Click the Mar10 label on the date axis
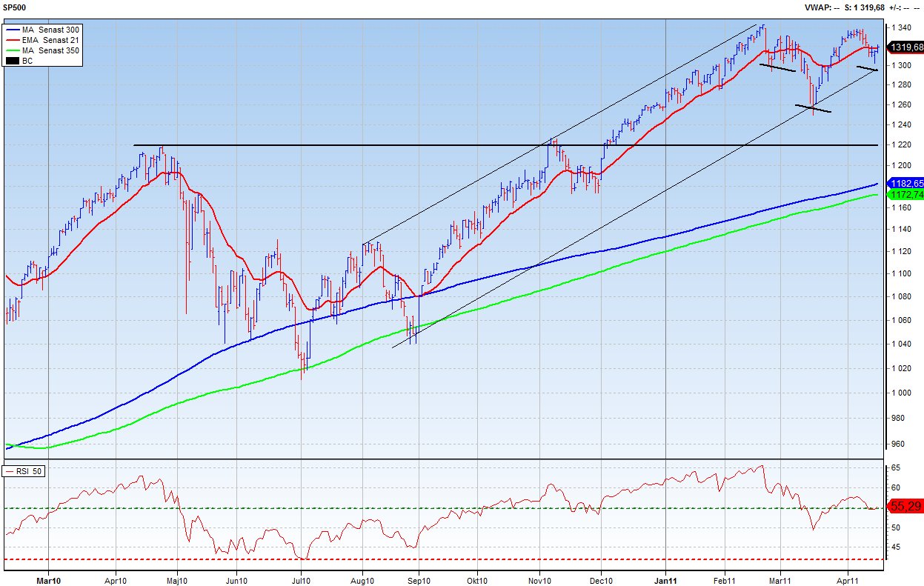924x586 pixels. 48,580
